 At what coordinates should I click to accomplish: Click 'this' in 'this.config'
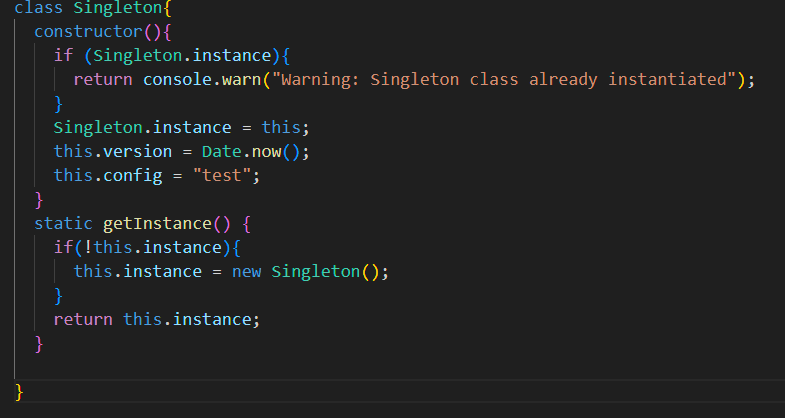pos(74,175)
